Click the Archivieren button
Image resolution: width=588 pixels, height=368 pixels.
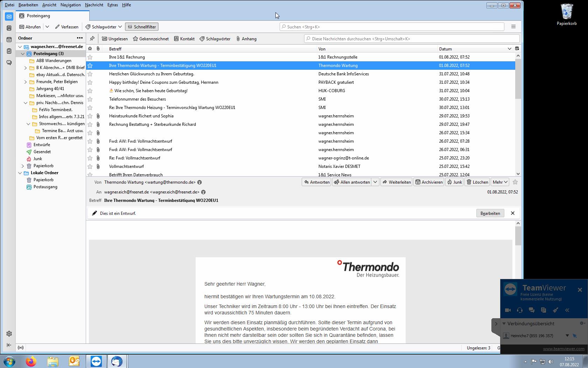429,182
